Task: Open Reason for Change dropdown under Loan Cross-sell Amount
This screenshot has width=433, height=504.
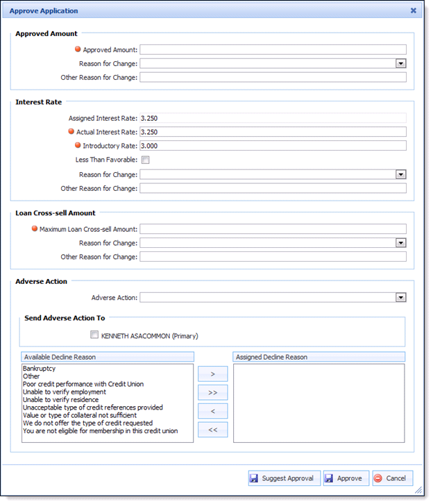Action: pyautogui.click(x=400, y=243)
